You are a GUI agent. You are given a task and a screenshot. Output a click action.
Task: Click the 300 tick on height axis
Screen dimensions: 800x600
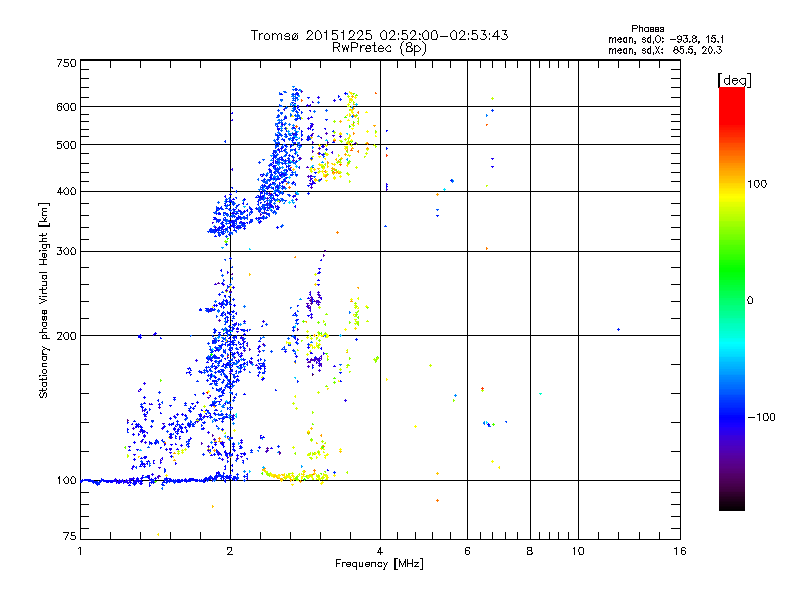(66, 251)
